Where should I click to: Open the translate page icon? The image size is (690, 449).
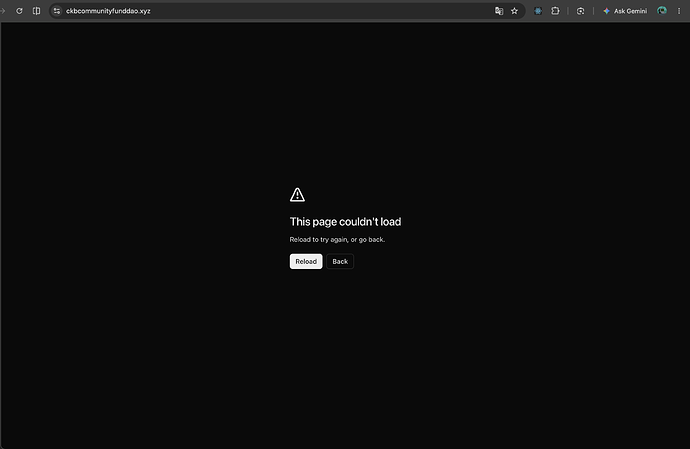(499, 11)
